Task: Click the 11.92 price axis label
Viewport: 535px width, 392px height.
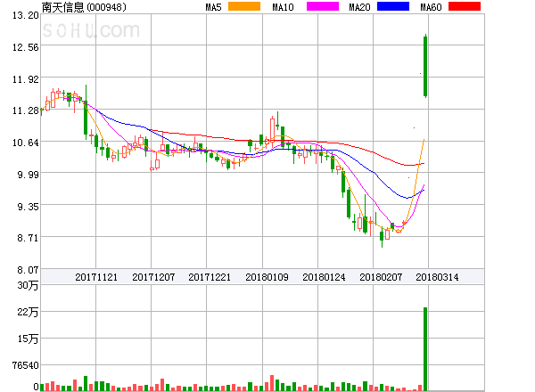Action: 26,80
